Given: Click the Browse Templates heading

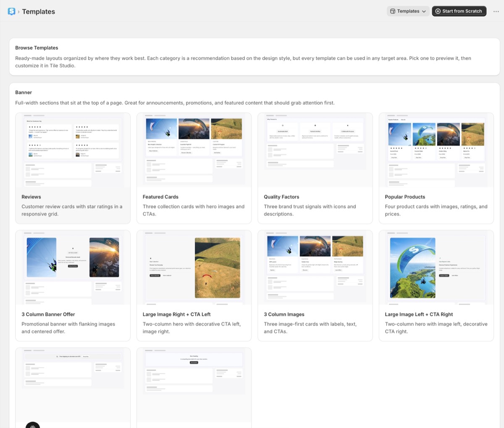Looking at the screenshot, I should [x=37, y=48].
